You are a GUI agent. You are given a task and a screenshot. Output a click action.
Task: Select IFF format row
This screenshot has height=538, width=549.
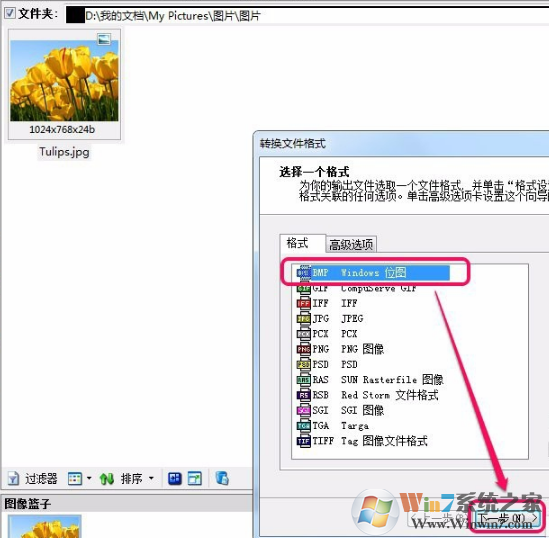click(x=327, y=303)
